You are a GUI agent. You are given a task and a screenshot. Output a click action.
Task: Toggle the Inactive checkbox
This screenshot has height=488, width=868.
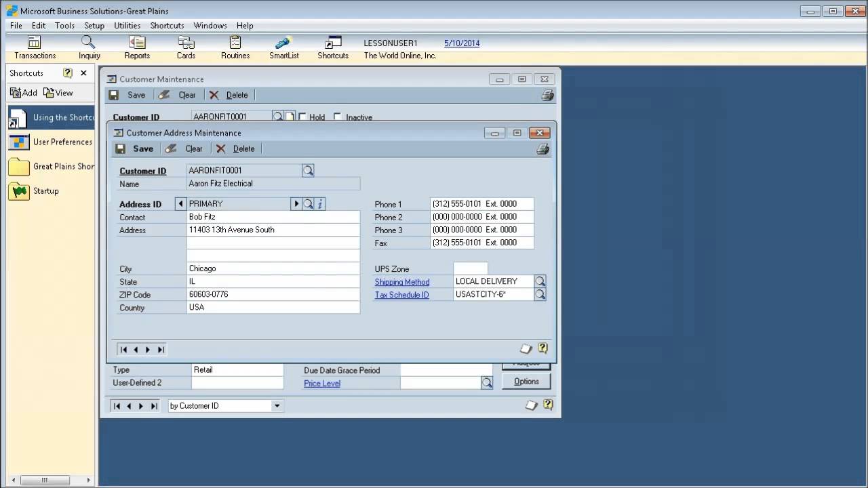coord(338,117)
